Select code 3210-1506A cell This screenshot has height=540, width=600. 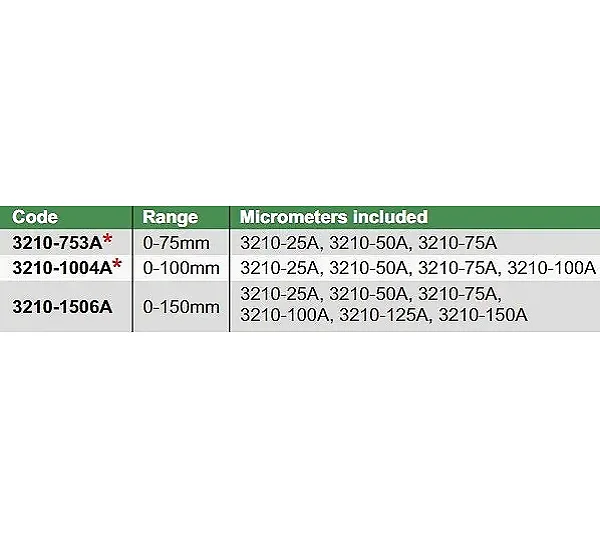66,307
